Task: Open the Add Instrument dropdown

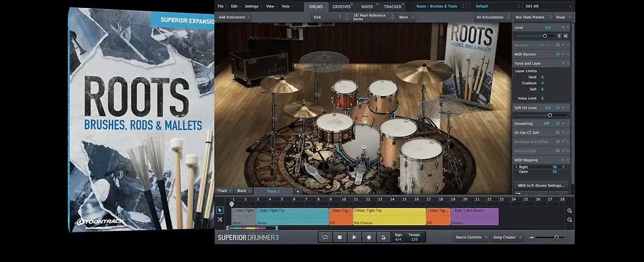Action: pos(235,17)
